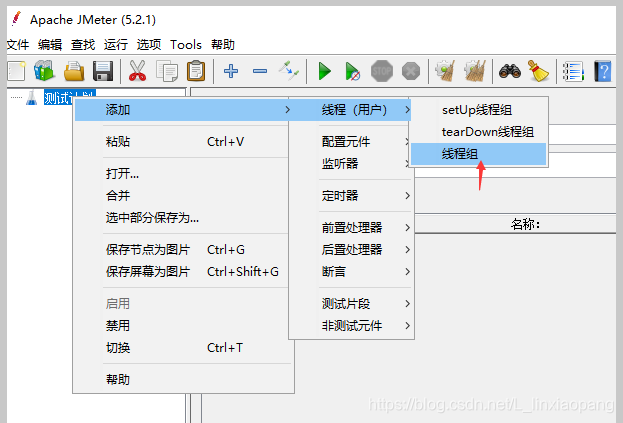Open the 运行 menu
The width and height of the screenshot is (623, 423).
(x=116, y=44)
